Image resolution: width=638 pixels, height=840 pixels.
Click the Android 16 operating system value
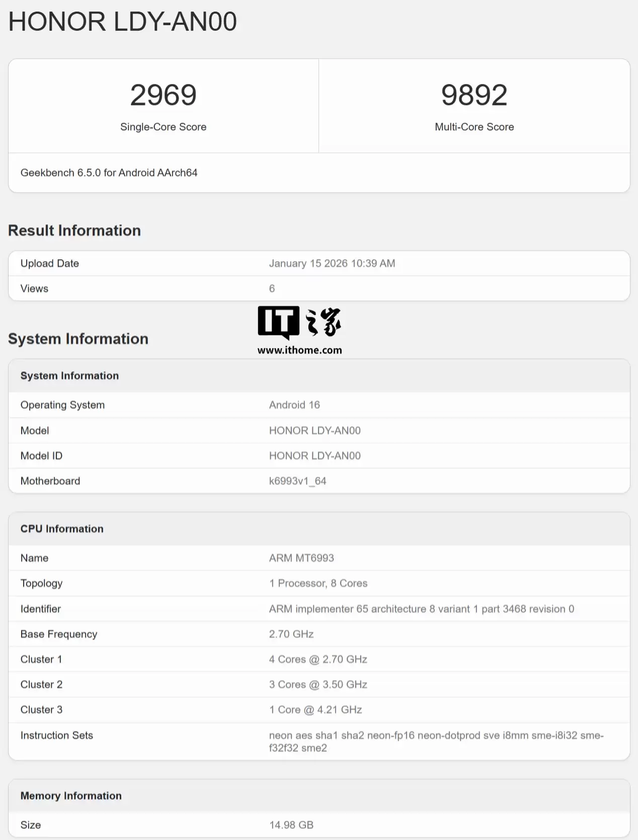coord(294,405)
